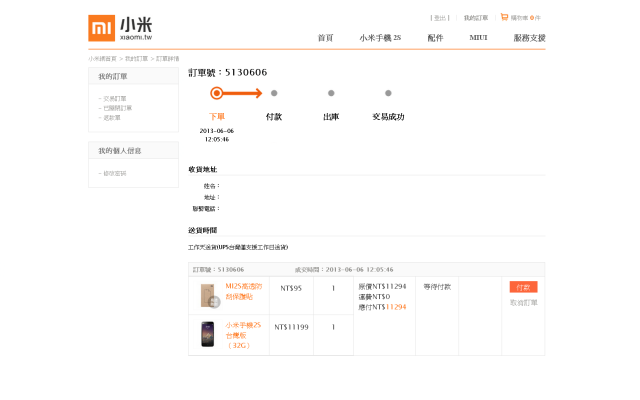The width and height of the screenshot is (640, 400).
Task: Select 退款單 in sidebar
Action: [111, 118]
